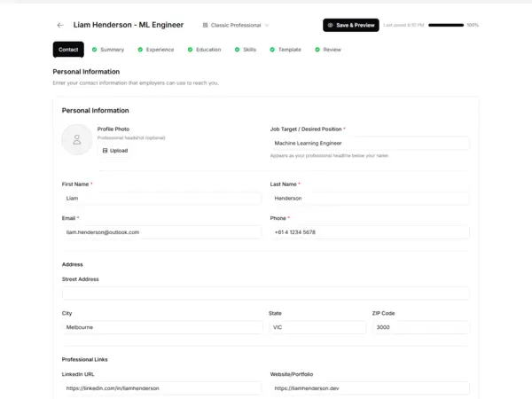This screenshot has height=399, width=532.
Task: Click the template grid icon beside Classic Professional
Action: click(x=205, y=25)
